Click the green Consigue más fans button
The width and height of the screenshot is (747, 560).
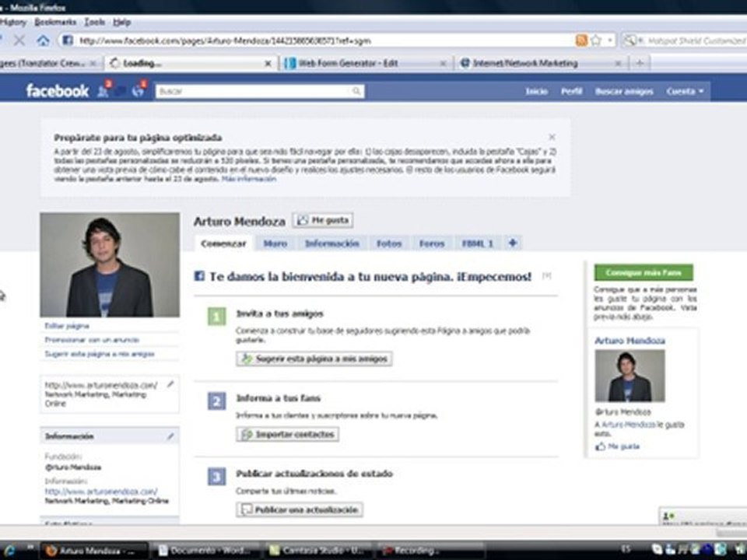(644, 272)
